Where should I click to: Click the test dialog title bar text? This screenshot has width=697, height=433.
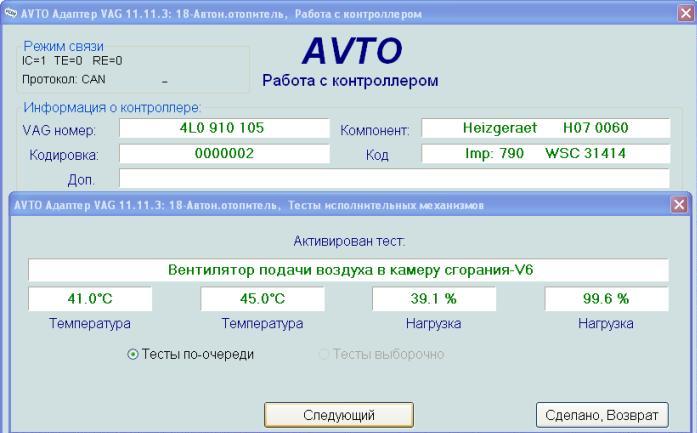[x=249, y=205]
